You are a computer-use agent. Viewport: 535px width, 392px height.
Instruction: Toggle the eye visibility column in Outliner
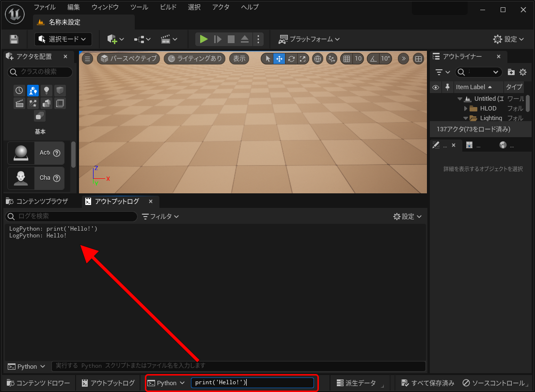click(x=436, y=87)
